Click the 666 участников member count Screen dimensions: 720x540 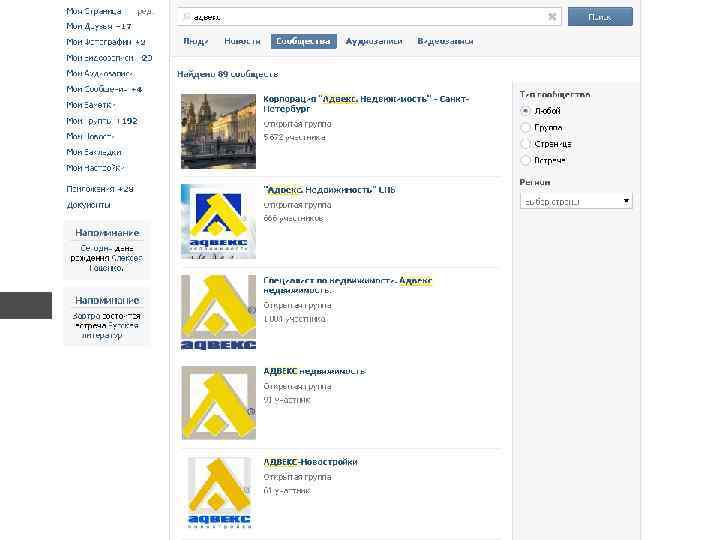click(293, 219)
